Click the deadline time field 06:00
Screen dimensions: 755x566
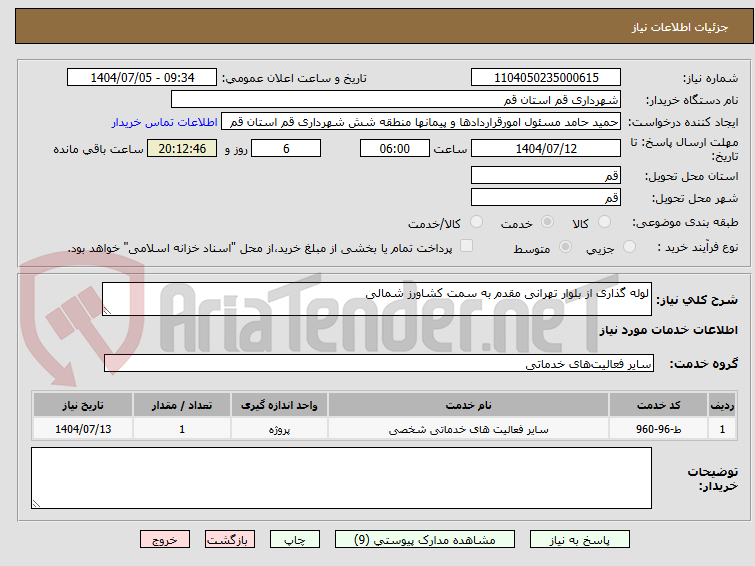(x=395, y=148)
